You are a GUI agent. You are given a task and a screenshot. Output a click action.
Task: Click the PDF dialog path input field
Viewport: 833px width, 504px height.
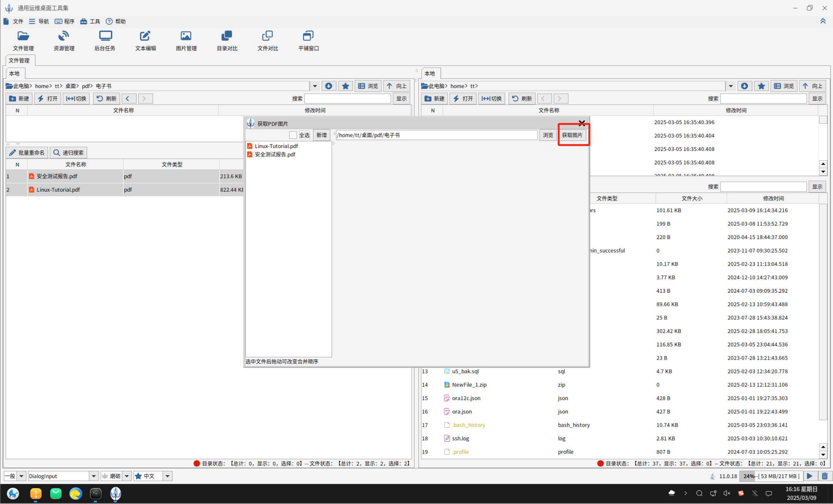coord(436,135)
